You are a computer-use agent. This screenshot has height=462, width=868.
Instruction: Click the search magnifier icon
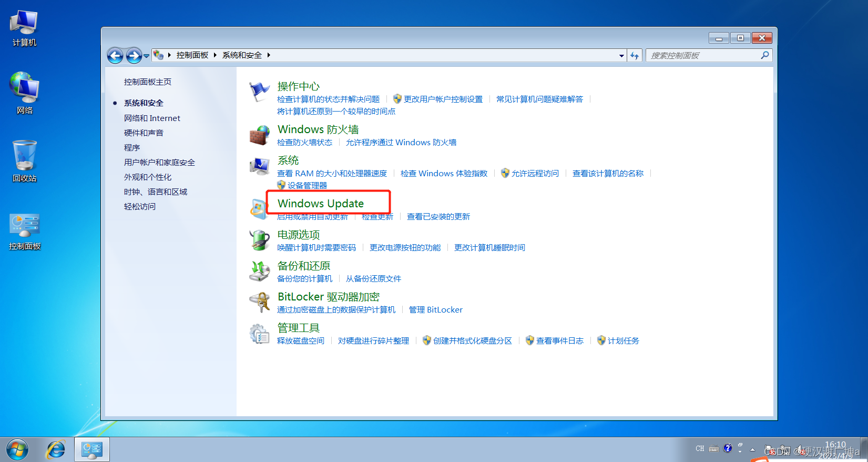[x=765, y=55]
